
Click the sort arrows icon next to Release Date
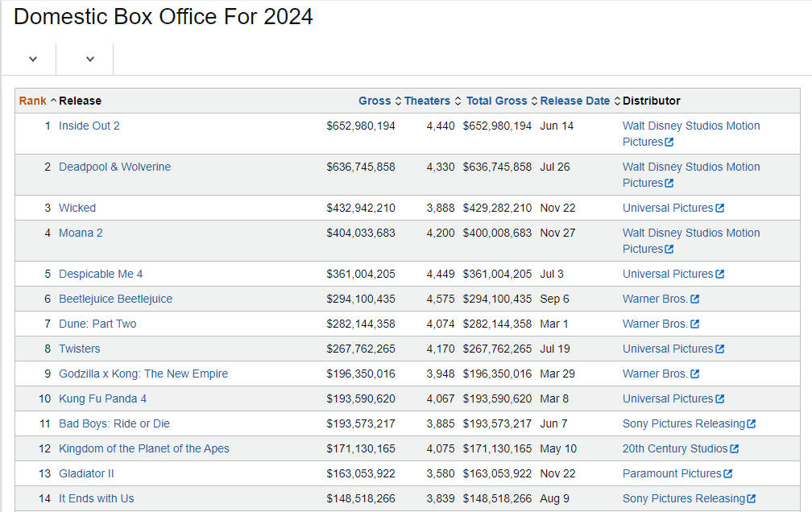[x=617, y=101]
